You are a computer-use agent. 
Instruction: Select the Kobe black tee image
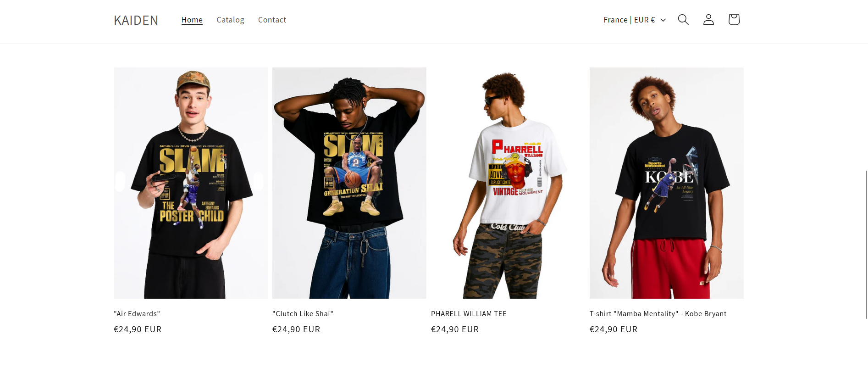coord(667,183)
